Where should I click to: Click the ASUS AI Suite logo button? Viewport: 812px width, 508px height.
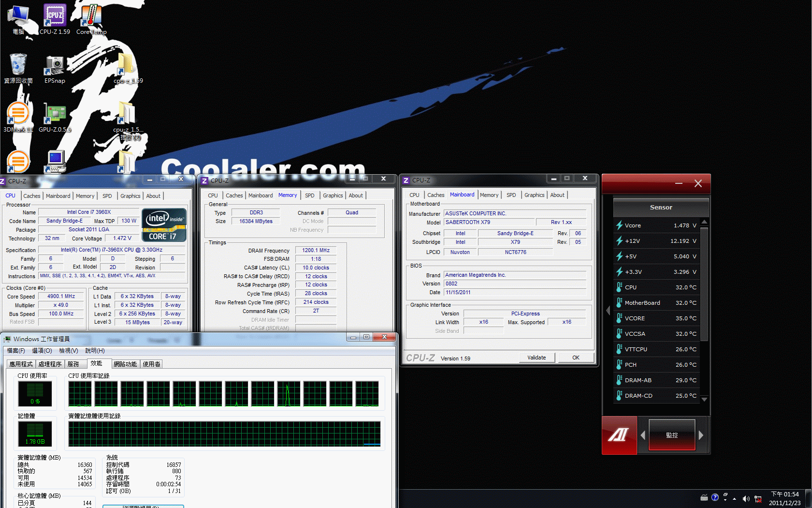619,435
